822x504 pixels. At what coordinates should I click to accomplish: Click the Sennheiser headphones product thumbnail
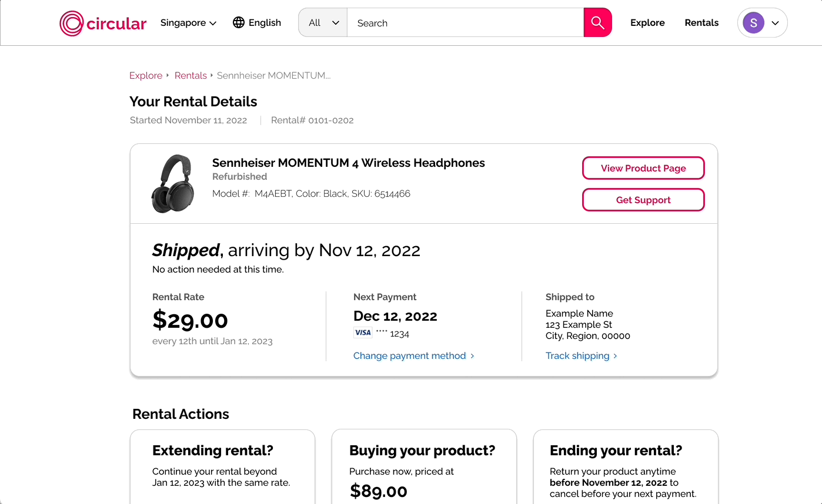click(172, 183)
